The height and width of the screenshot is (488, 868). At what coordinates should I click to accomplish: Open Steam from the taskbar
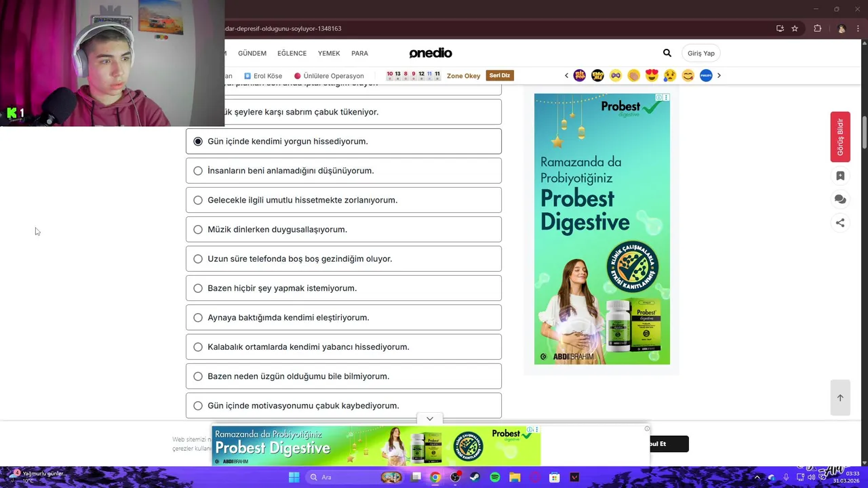475,477
